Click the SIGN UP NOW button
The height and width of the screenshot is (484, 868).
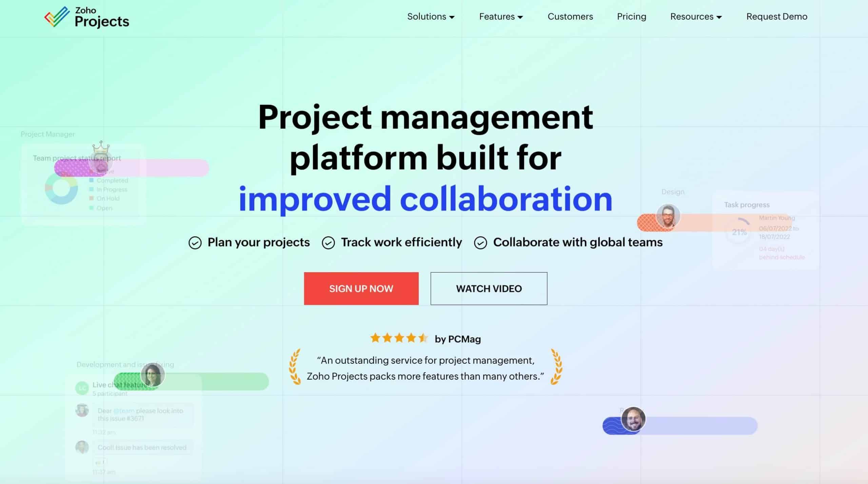(361, 288)
